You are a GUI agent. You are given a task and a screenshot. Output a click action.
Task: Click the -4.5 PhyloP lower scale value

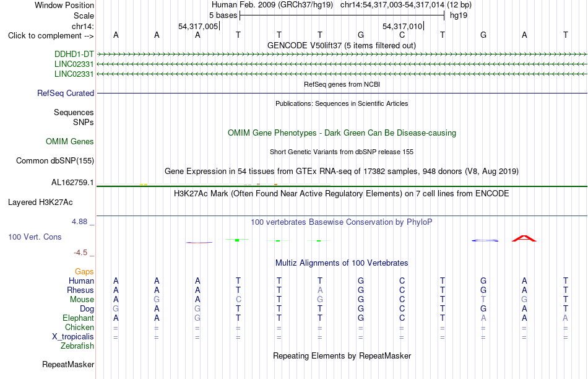click(x=80, y=253)
